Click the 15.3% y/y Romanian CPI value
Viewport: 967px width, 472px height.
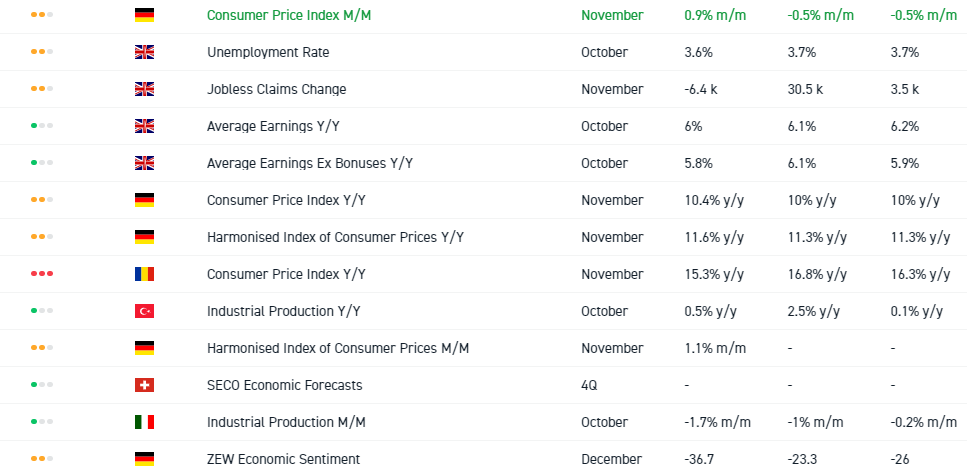(x=714, y=274)
